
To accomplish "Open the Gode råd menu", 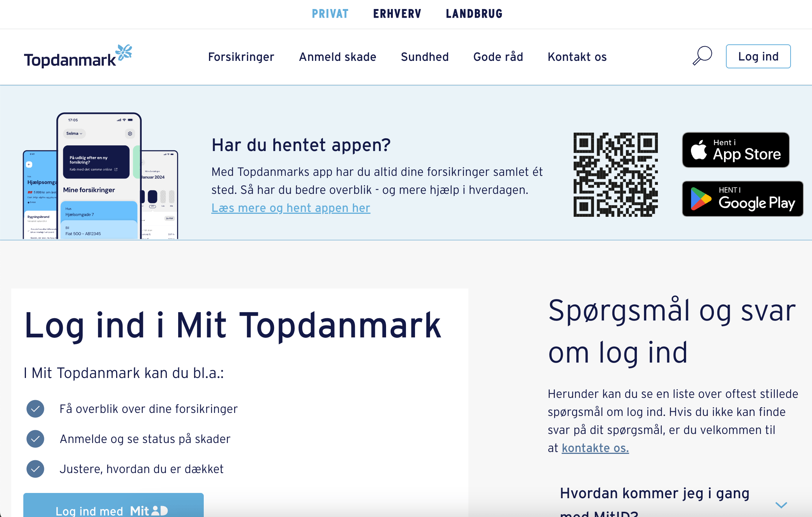I will point(498,57).
